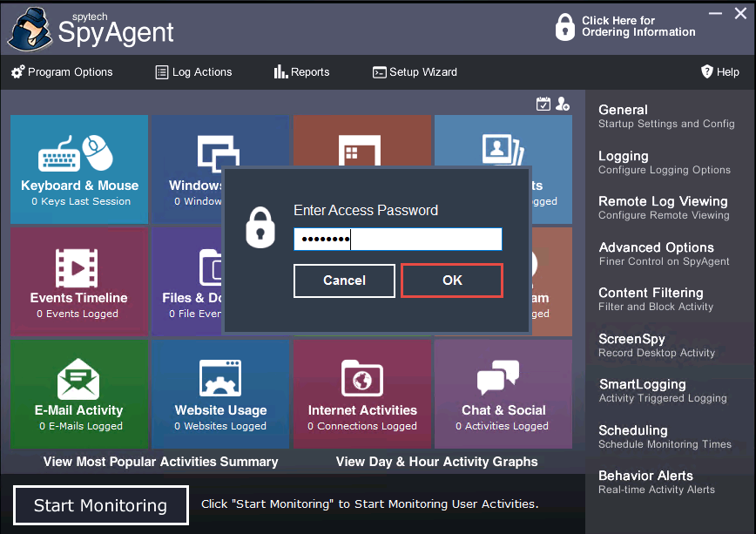Open the Help menu
The height and width of the screenshot is (534, 756).
[719, 72]
